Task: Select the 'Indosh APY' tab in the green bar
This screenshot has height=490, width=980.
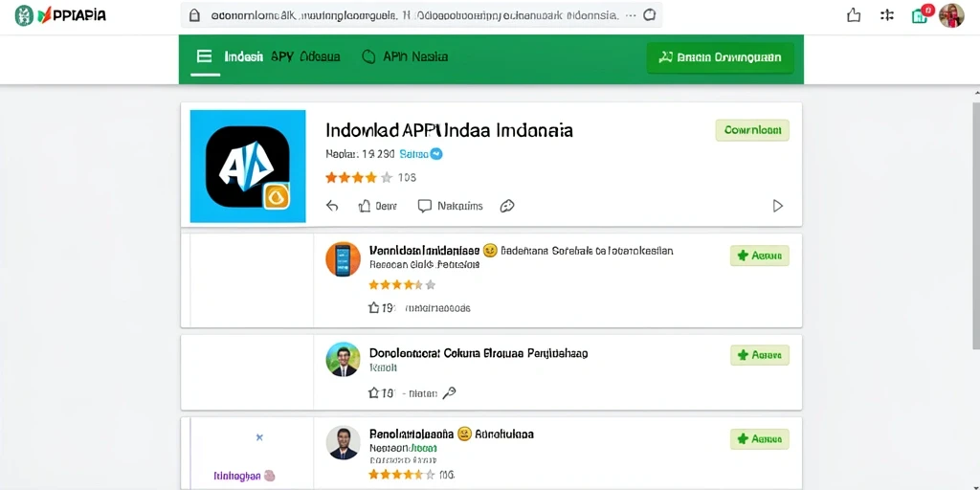Action: click(x=282, y=56)
